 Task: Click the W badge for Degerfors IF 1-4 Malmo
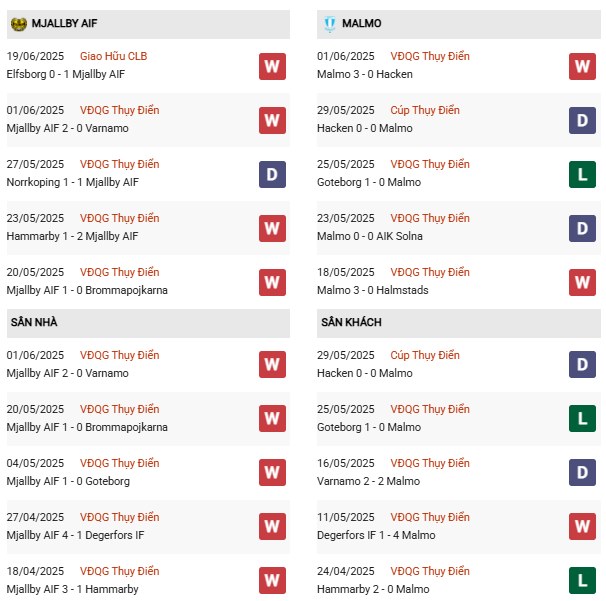[582, 526]
